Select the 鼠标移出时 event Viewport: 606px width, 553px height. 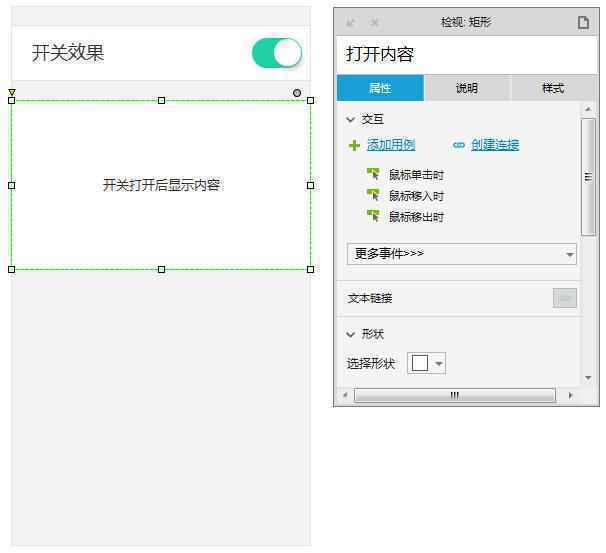pos(416,217)
